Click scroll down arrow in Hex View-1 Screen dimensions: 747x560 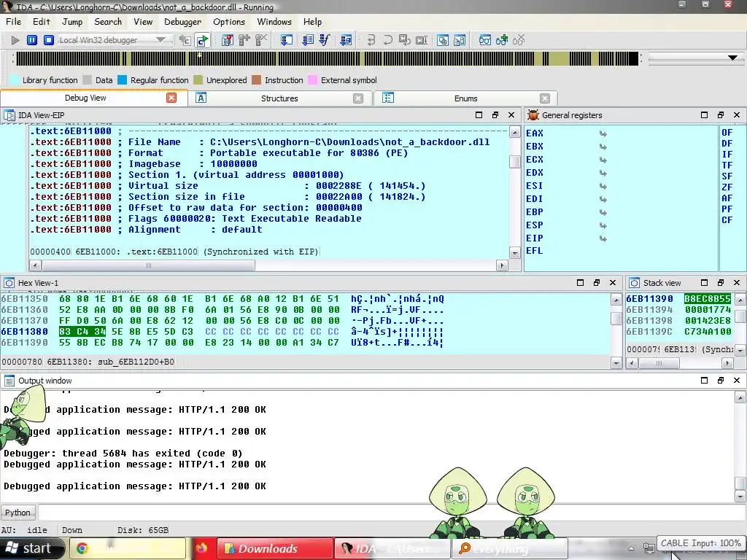click(616, 364)
